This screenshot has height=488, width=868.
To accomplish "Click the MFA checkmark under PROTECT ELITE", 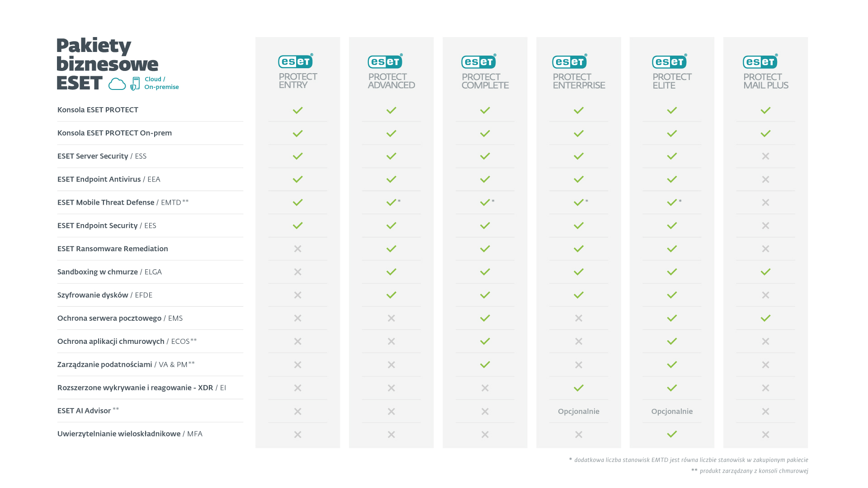I will point(672,434).
